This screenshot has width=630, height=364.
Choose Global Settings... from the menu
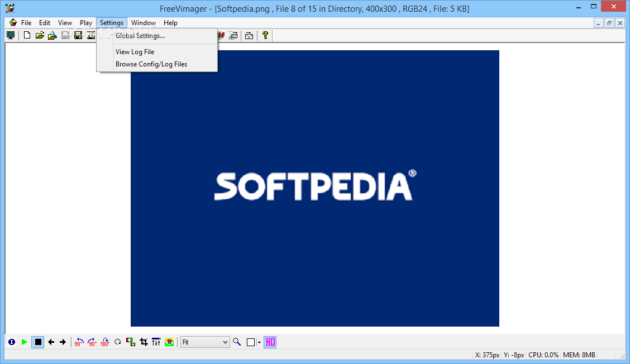157,36
